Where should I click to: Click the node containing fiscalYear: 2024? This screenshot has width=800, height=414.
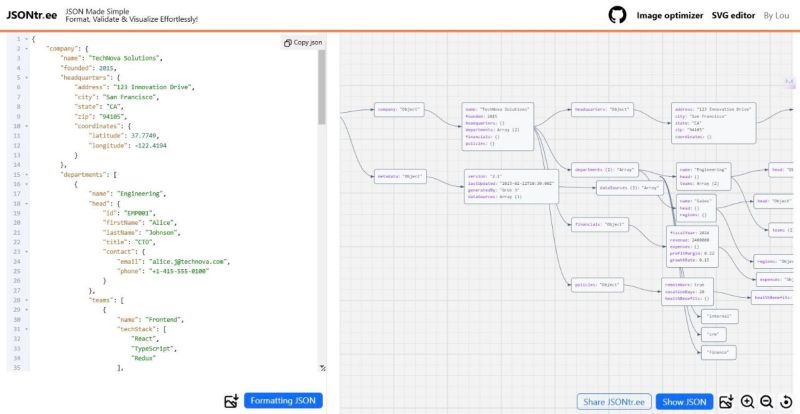pyautogui.click(x=692, y=247)
